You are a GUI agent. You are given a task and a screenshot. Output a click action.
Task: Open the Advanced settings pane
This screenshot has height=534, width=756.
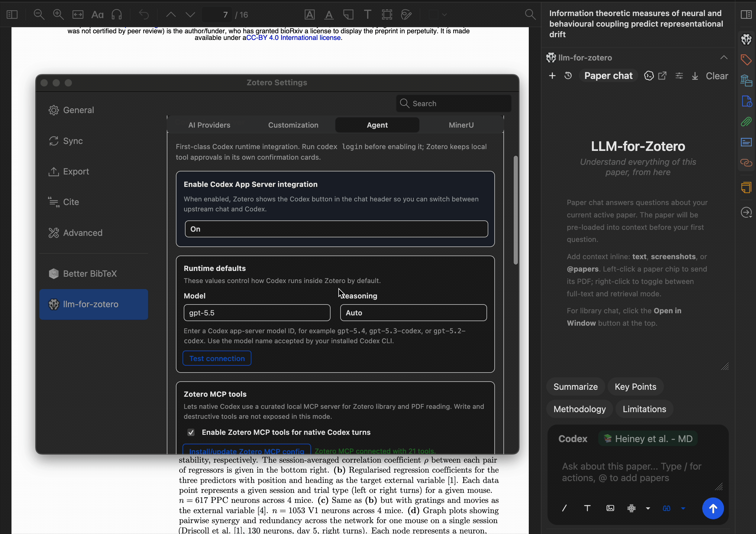pyautogui.click(x=93, y=233)
